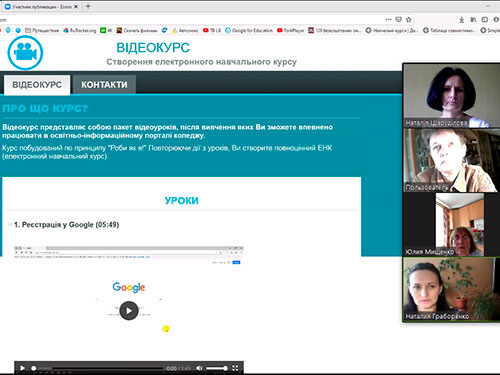Open the Навчальні курси bookmark
Image resolution: width=500 pixels, height=375 pixels.
(392, 30)
